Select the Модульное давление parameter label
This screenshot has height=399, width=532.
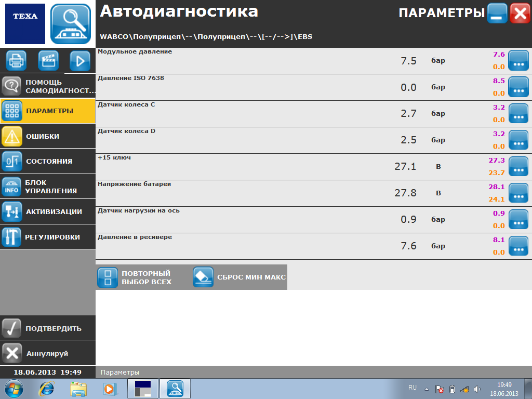click(x=135, y=51)
